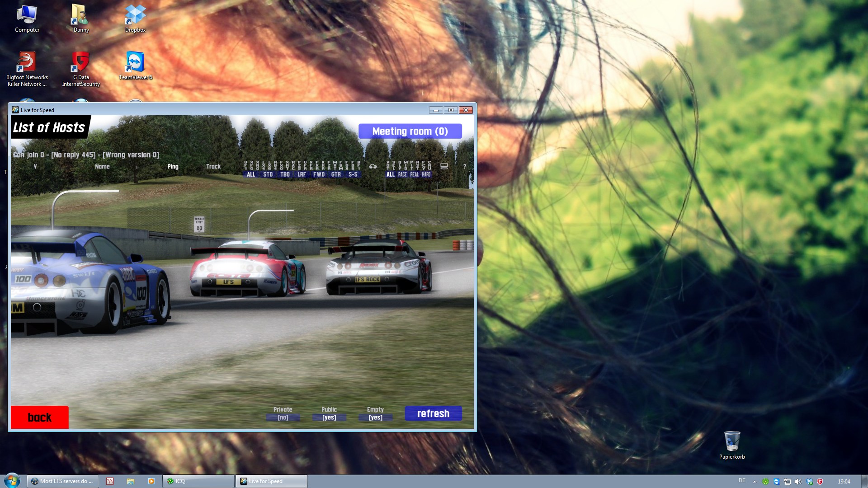
Task: Click the question mark help icon
Action: tap(464, 167)
